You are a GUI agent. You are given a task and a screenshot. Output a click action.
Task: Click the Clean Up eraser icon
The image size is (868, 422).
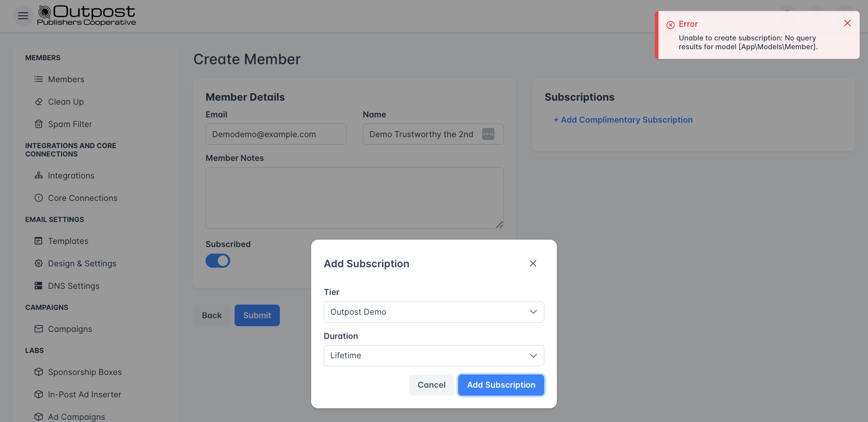(39, 102)
